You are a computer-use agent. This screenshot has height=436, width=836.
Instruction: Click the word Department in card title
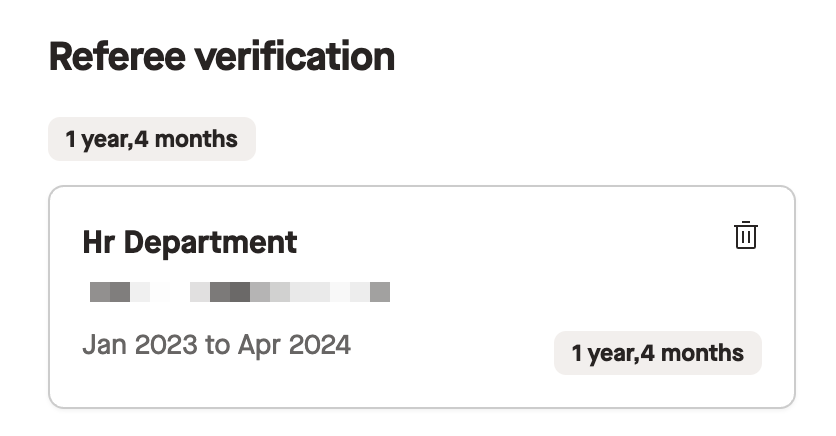[x=211, y=243]
